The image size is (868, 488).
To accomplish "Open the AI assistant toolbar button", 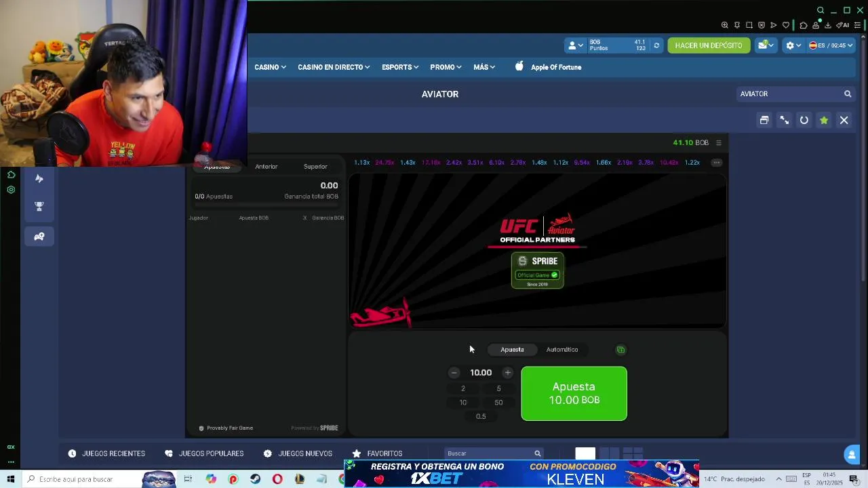I will [x=843, y=25].
